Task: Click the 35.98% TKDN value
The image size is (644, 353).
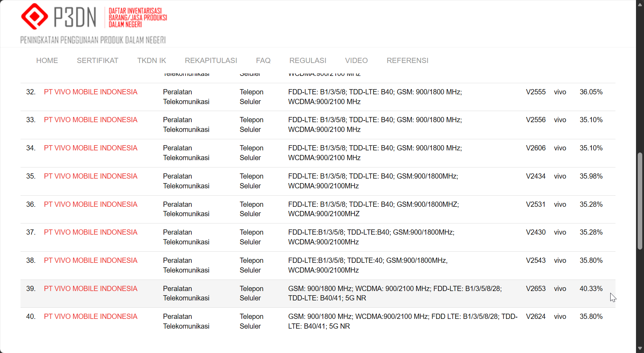Action: (x=591, y=176)
